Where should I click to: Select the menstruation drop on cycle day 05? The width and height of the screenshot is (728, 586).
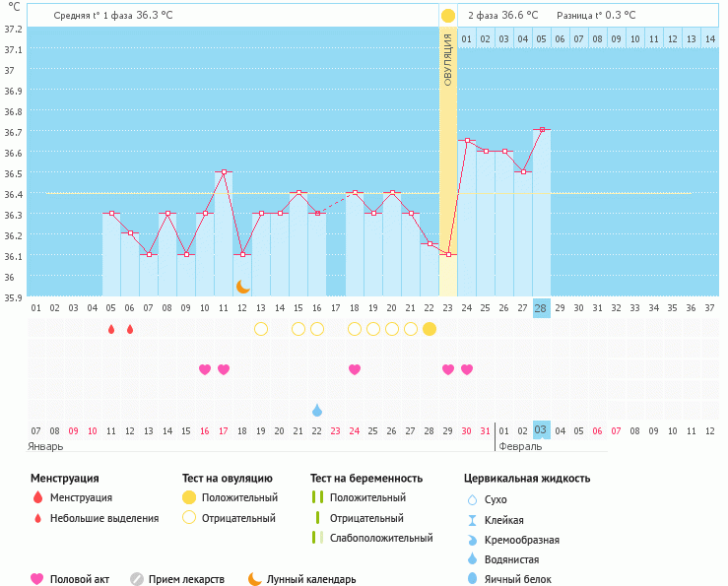tap(111, 329)
